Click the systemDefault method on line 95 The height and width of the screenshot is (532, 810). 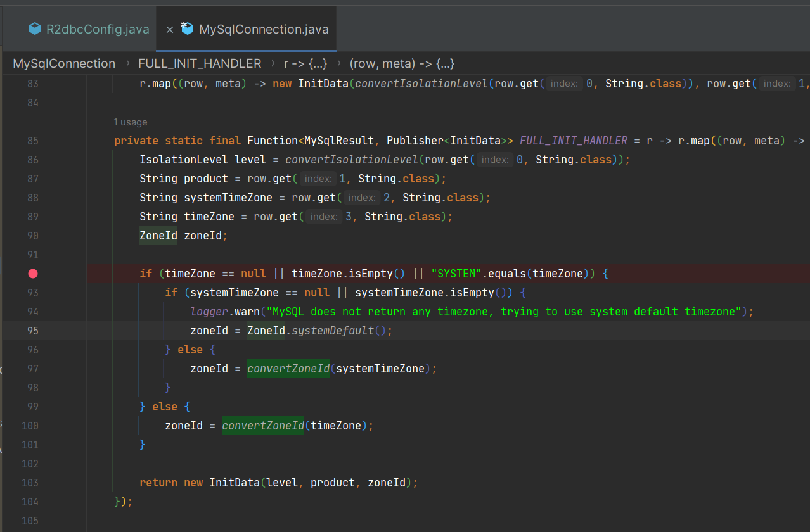pyautogui.click(x=333, y=331)
